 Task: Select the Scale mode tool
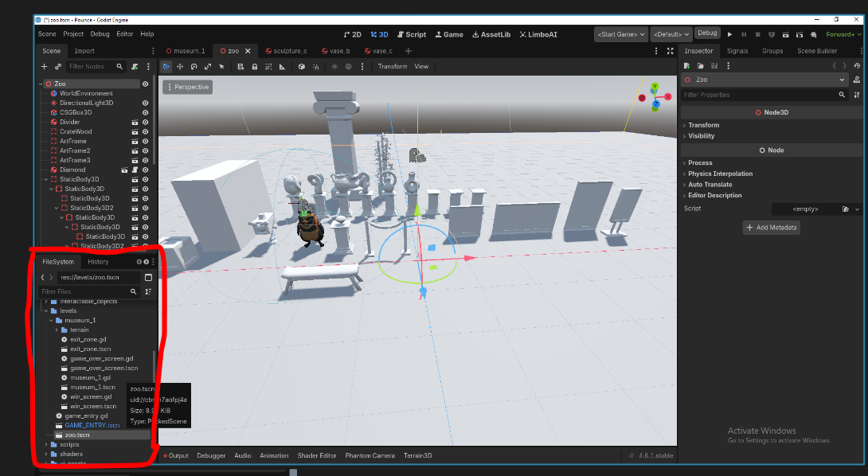[207, 67]
